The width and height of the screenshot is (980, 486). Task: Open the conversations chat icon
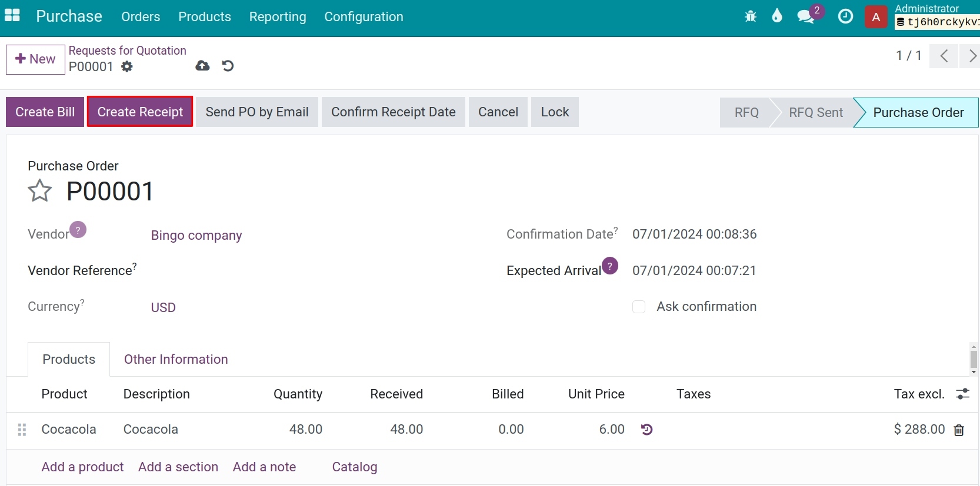pyautogui.click(x=806, y=16)
